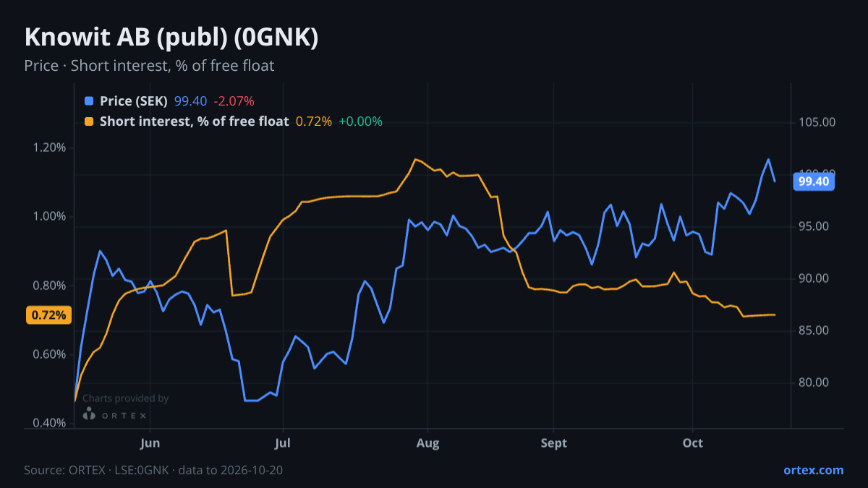This screenshot has width=868, height=488.
Task: Click the Sept x-axis label
Action: pyautogui.click(x=553, y=442)
